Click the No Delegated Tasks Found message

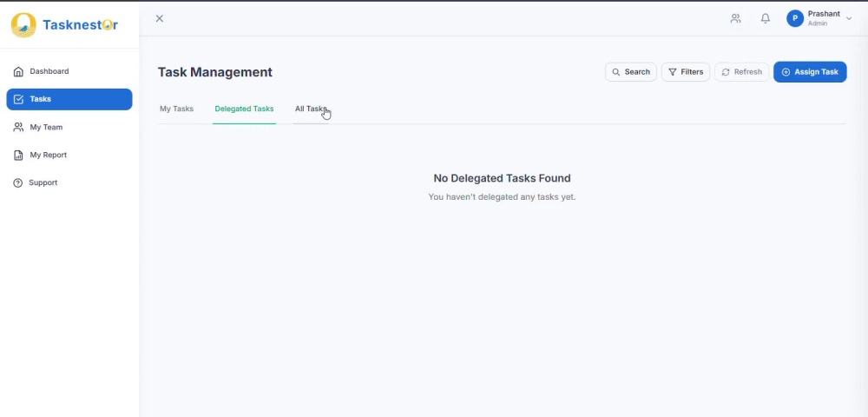tap(502, 178)
